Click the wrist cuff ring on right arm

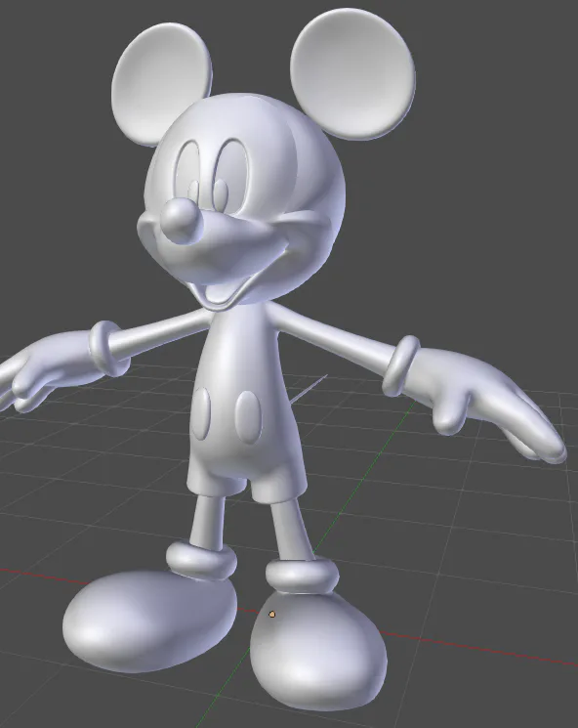click(400, 365)
